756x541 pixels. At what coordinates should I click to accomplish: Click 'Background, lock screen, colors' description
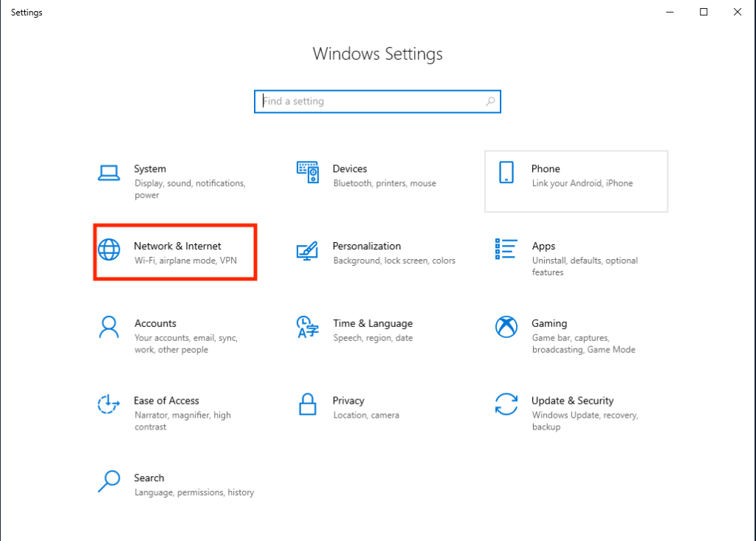tap(394, 261)
